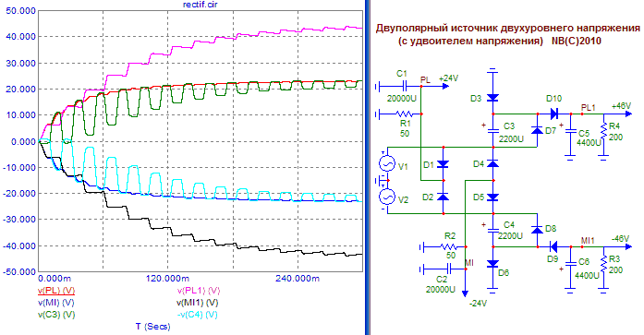The width and height of the screenshot is (644, 335).
Task: Click the 4400U value of C5
Action: [x=589, y=143]
